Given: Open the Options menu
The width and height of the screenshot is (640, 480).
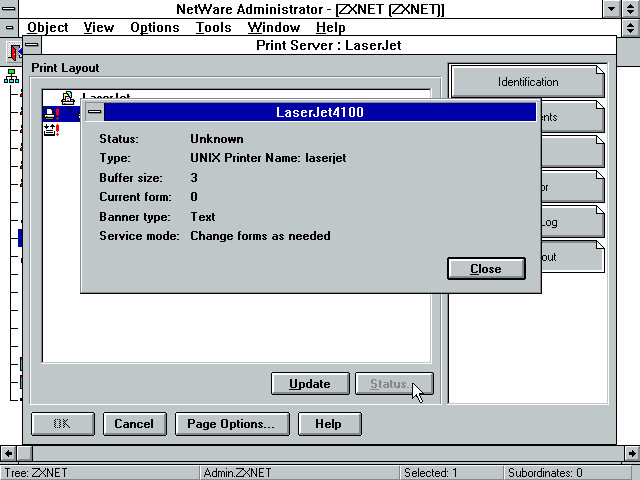Looking at the screenshot, I should pyautogui.click(x=155, y=27).
